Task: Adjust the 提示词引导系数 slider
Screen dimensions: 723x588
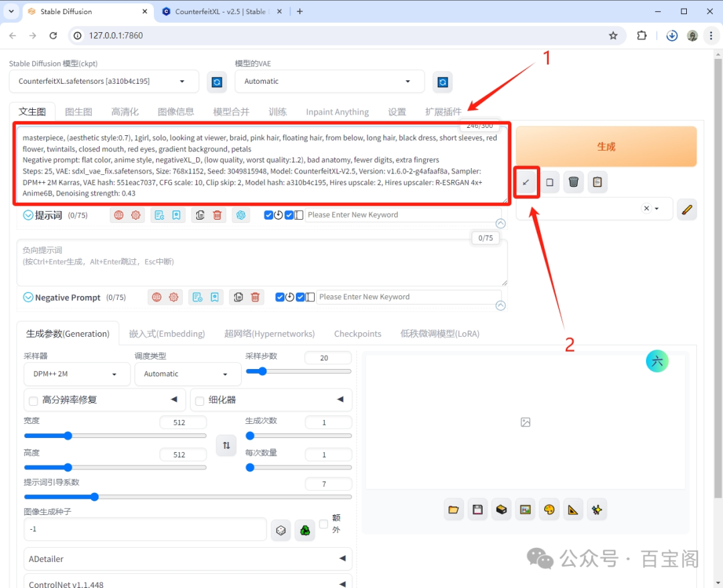Action: tap(187, 497)
